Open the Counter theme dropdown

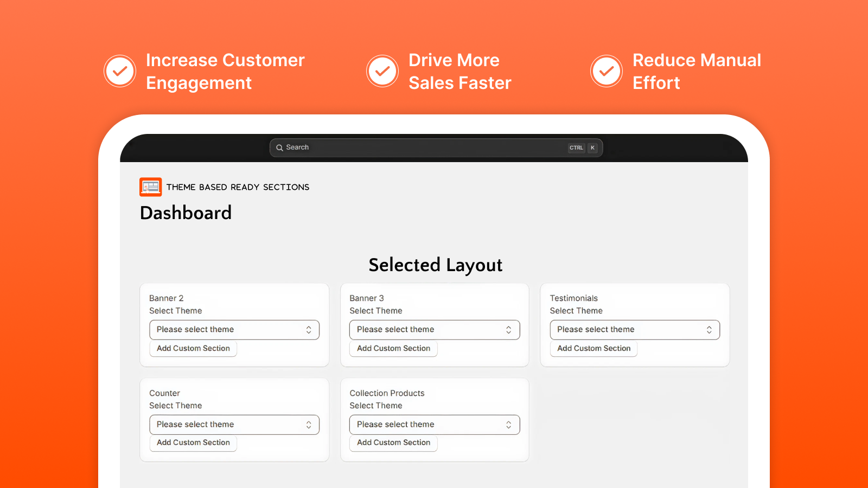pyautogui.click(x=234, y=425)
